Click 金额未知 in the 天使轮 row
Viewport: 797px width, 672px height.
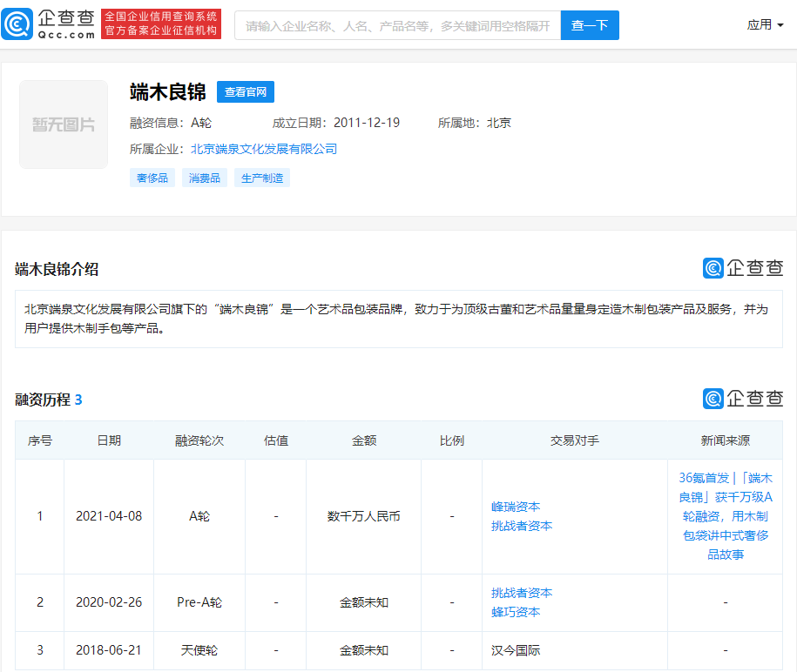point(364,650)
